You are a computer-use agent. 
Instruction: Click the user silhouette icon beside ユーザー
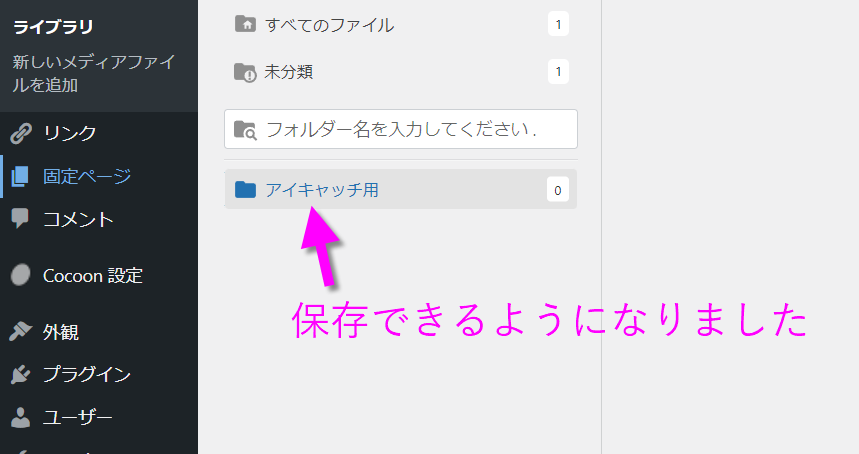(20, 417)
